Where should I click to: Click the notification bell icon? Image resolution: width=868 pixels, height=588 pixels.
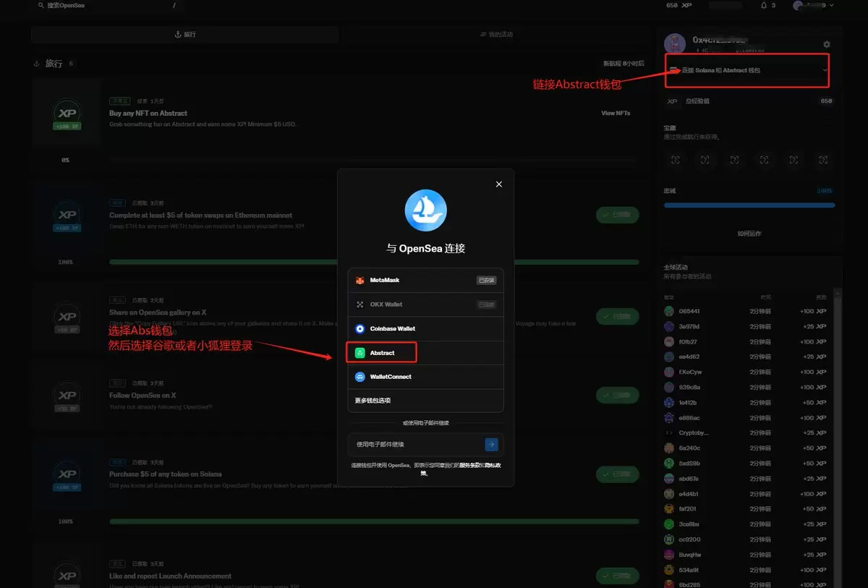[x=764, y=5]
